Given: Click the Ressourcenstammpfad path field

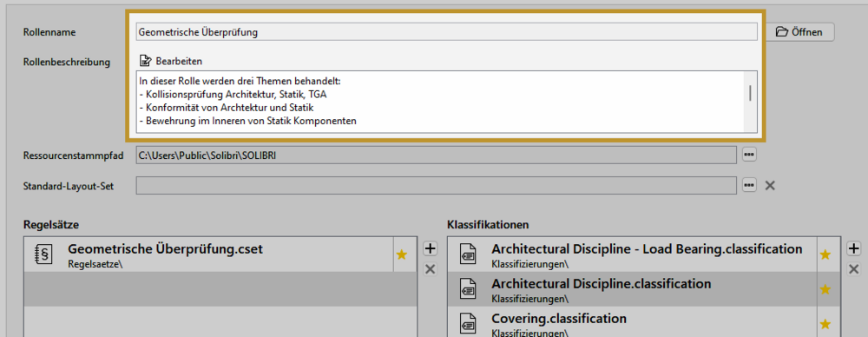Looking at the screenshot, I should tap(437, 155).
